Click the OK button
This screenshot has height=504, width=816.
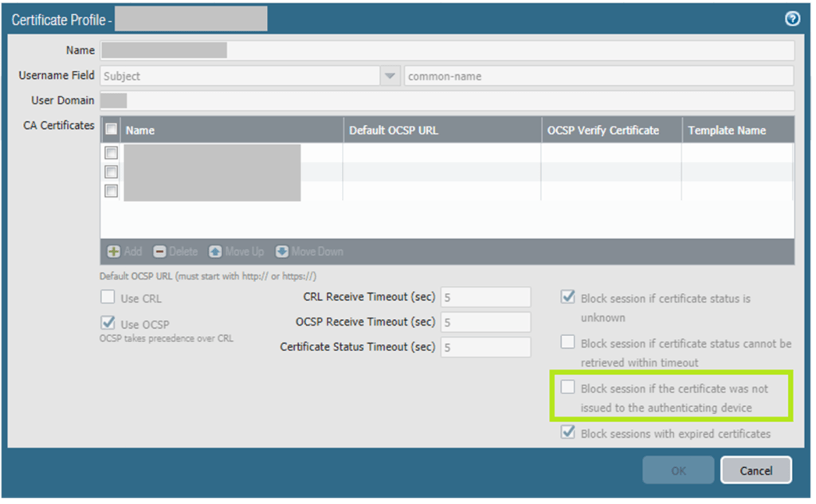[677, 471]
